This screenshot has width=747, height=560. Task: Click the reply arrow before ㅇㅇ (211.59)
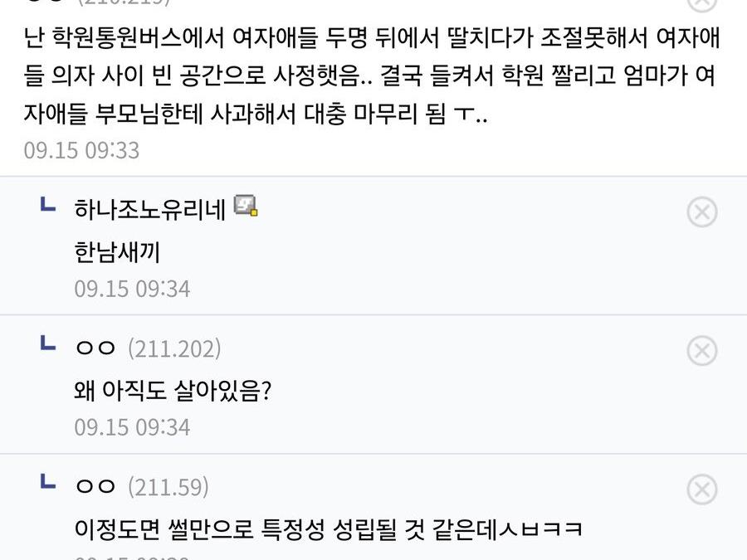48,482
